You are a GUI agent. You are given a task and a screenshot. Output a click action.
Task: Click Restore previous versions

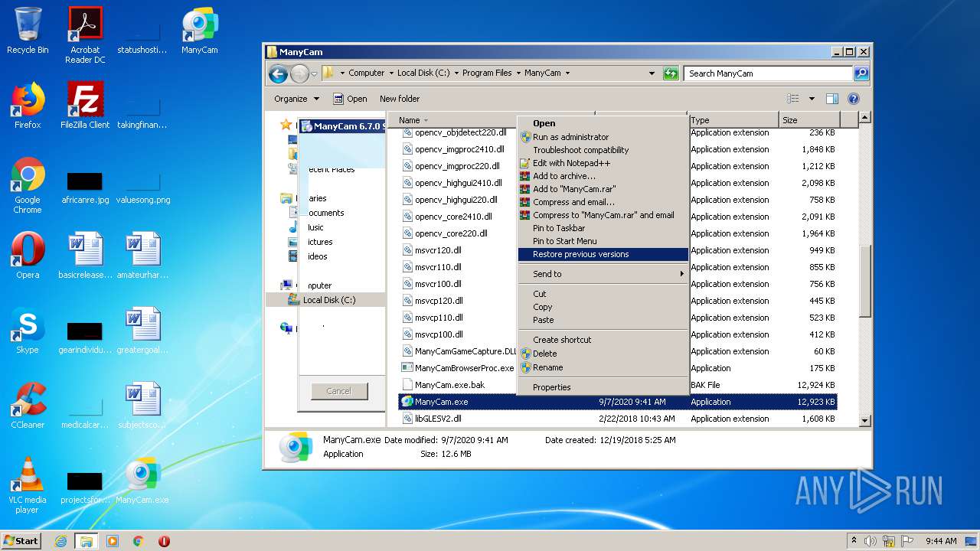pyautogui.click(x=603, y=254)
